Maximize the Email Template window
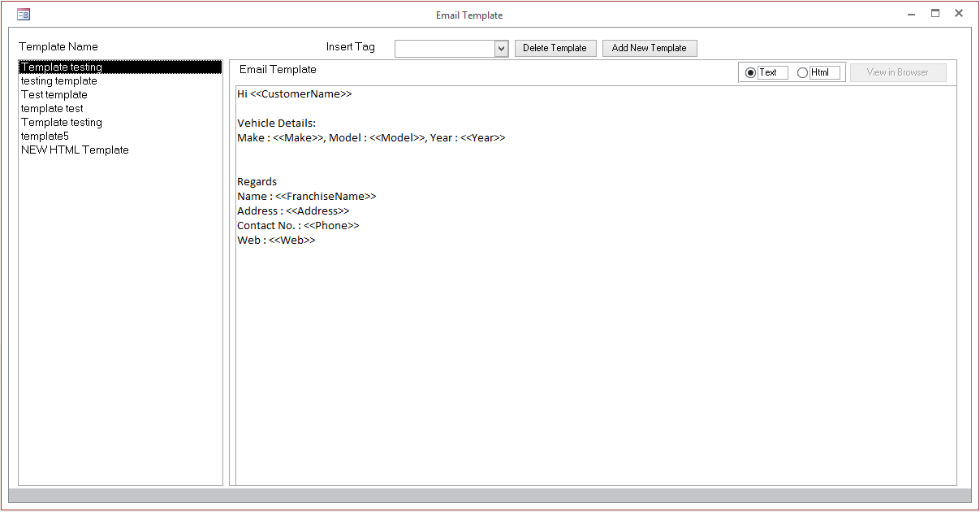This screenshot has width=980, height=512. coord(935,14)
